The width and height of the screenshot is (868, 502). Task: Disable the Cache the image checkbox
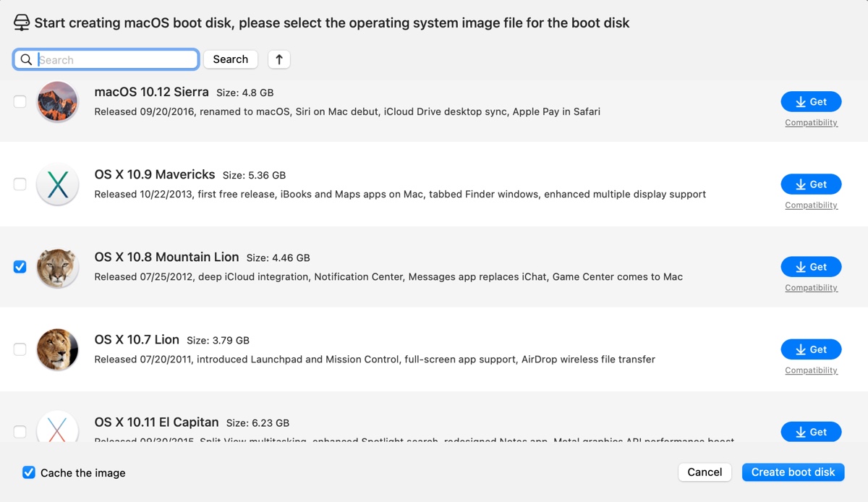[x=29, y=472]
